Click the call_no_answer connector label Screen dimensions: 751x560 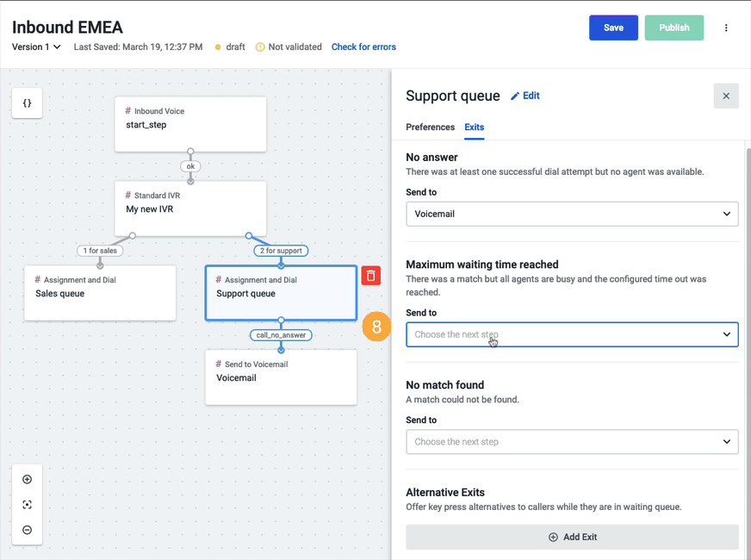click(281, 335)
